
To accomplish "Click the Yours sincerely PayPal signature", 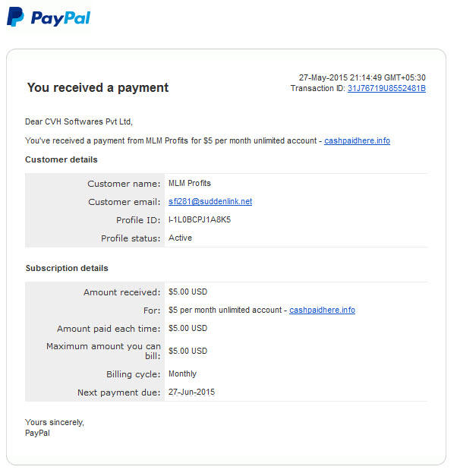I will [x=55, y=427].
